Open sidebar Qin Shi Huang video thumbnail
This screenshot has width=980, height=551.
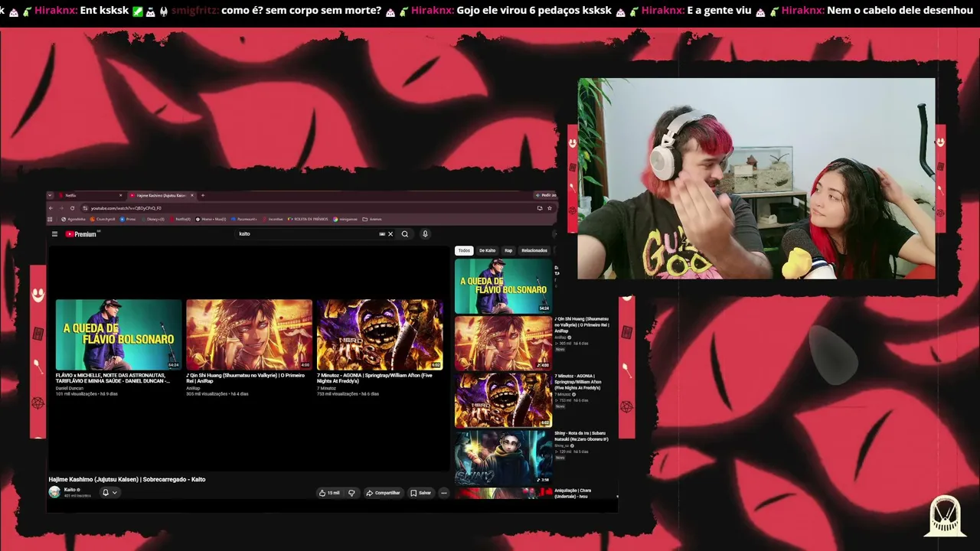tap(503, 344)
